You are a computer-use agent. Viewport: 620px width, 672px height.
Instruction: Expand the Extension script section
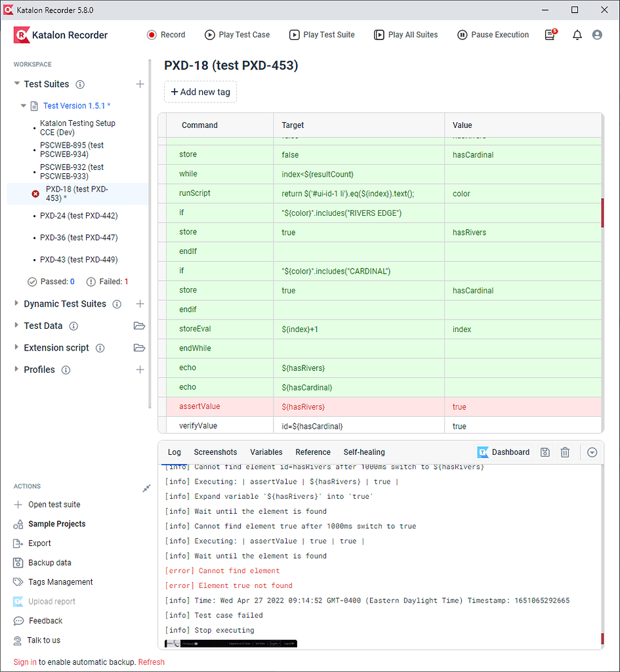16,347
